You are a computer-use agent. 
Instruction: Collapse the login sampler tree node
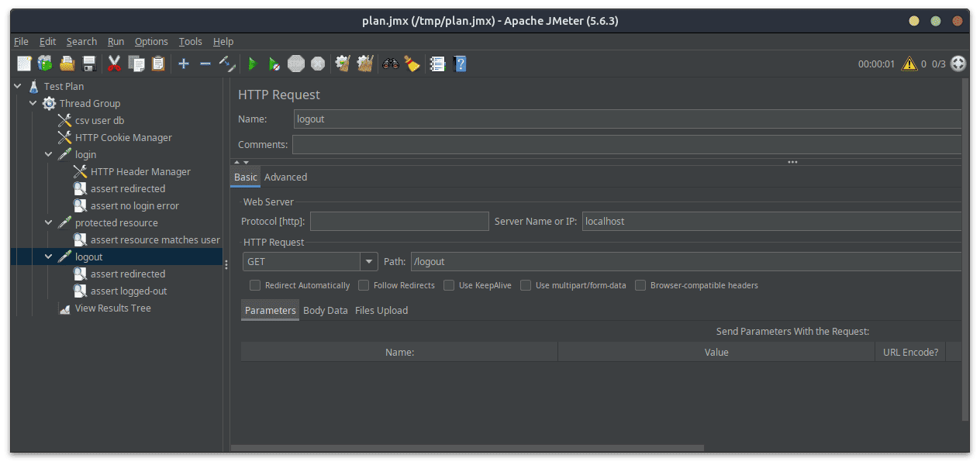(49, 155)
